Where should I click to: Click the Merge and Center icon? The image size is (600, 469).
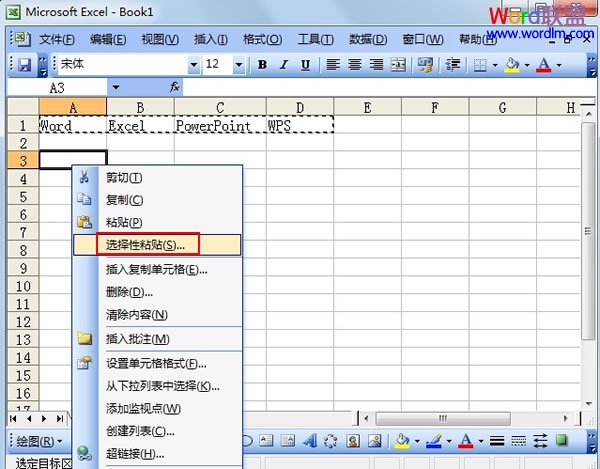[398, 65]
